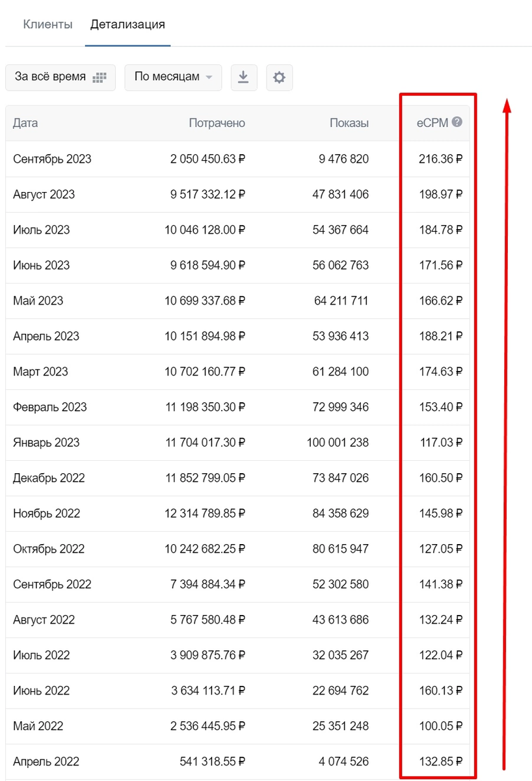Switch to the Клиенты tab
Viewport: 532px width, 781px height.
(47, 25)
